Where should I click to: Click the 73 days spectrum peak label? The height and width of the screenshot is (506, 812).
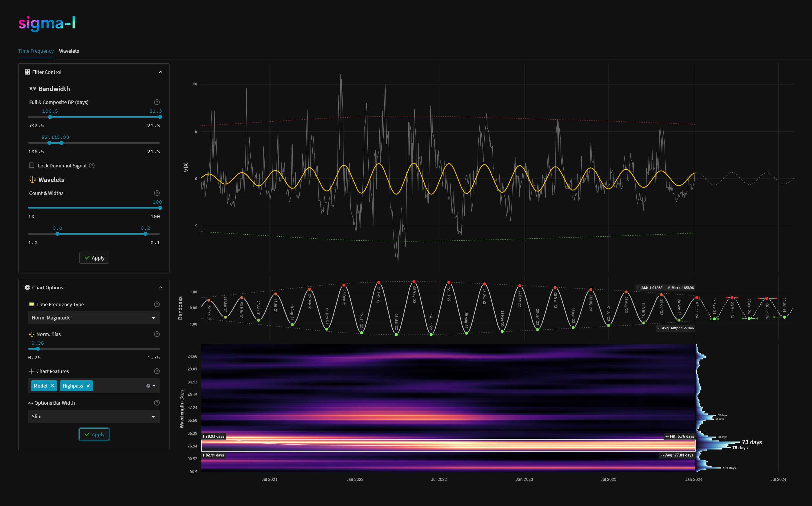[x=752, y=442]
